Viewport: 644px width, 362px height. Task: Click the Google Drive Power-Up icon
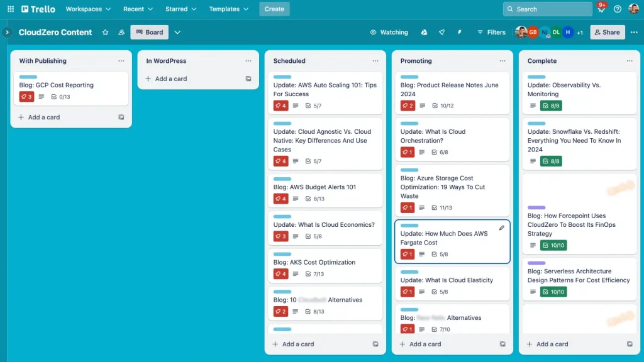(x=422, y=32)
